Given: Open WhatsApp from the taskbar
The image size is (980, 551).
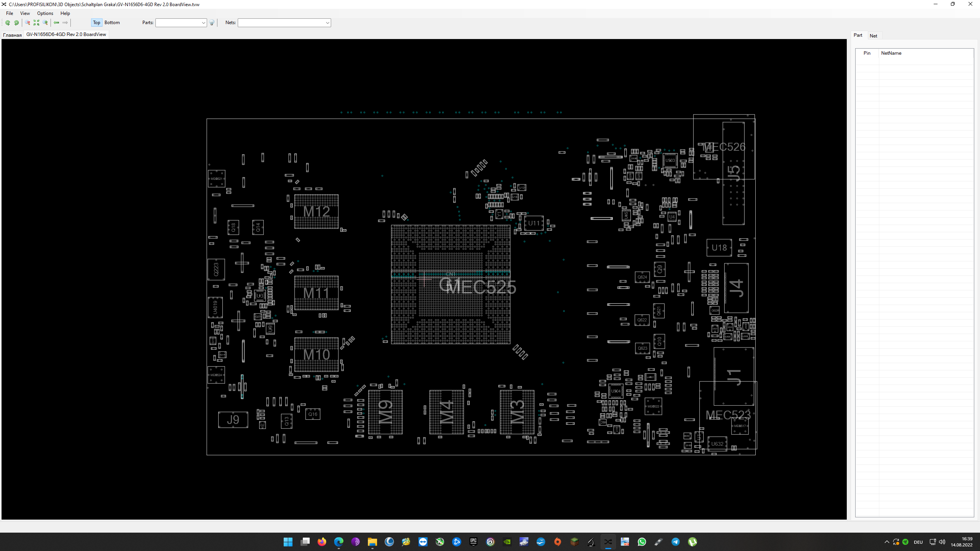Looking at the screenshot, I should pyautogui.click(x=642, y=542).
